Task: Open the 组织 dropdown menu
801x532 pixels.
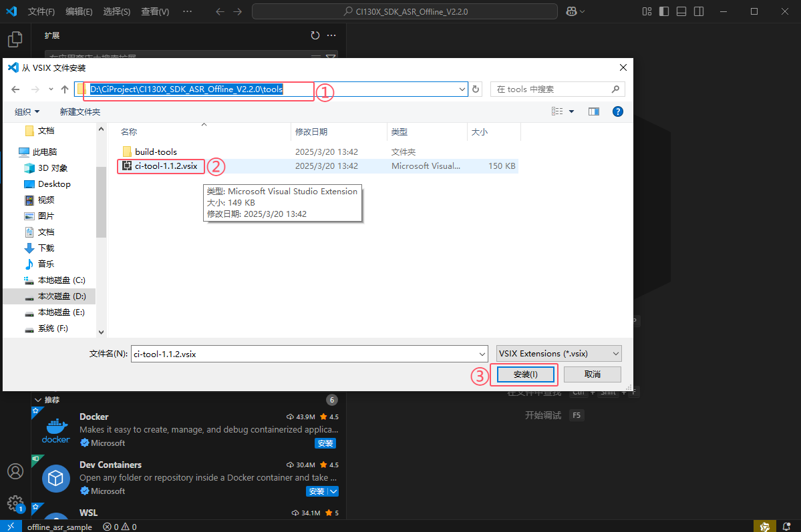Action: pyautogui.click(x=27, y=112)
